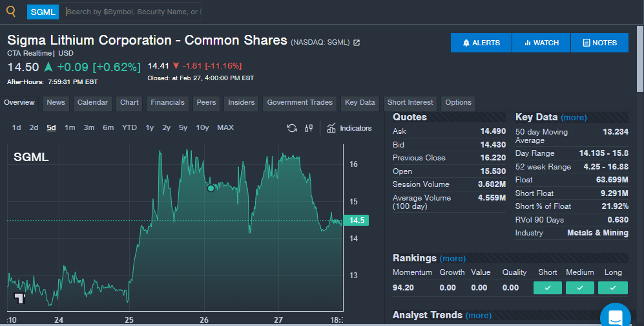Screen dimensions: 644x326
Task: Select the 5d chart range
Action: coord(51,128)
